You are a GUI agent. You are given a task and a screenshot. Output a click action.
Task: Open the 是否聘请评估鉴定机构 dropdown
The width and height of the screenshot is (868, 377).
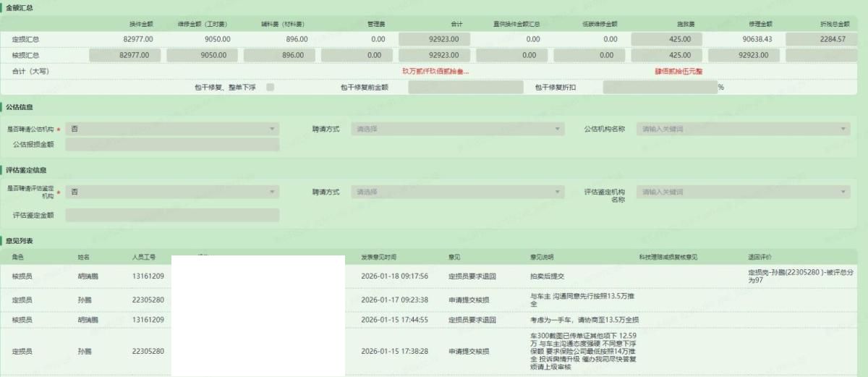pos(171,192)
